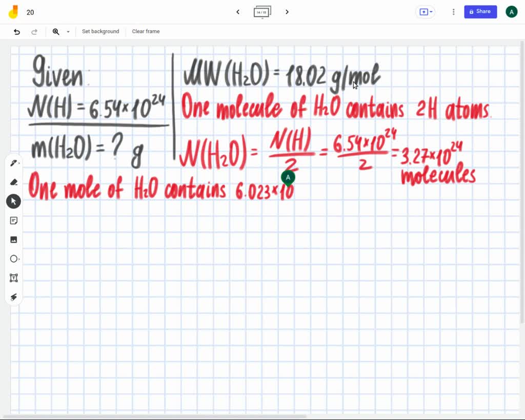Add a sticky note
Viewport: 525px width, 420px height.
(x=13, y=220)
